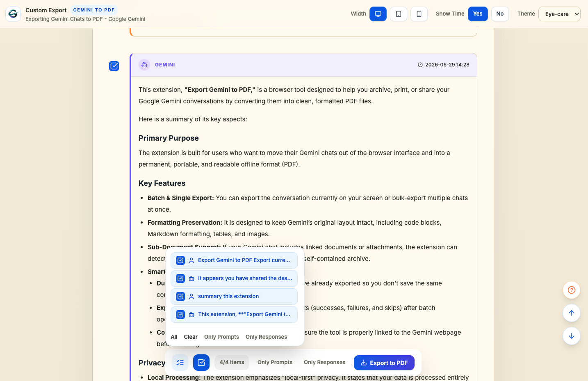Click the timestamp 2026-06-29 14:28

[447, 65]
